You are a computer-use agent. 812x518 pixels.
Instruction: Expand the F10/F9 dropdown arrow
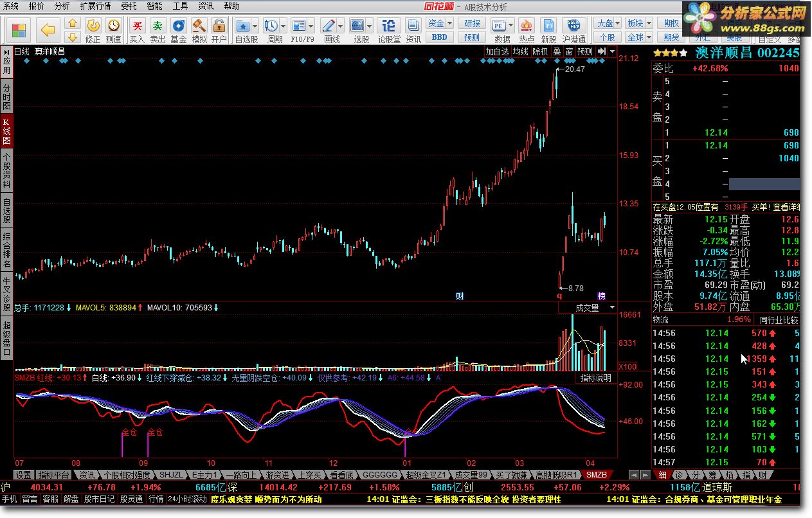[311, 26]
